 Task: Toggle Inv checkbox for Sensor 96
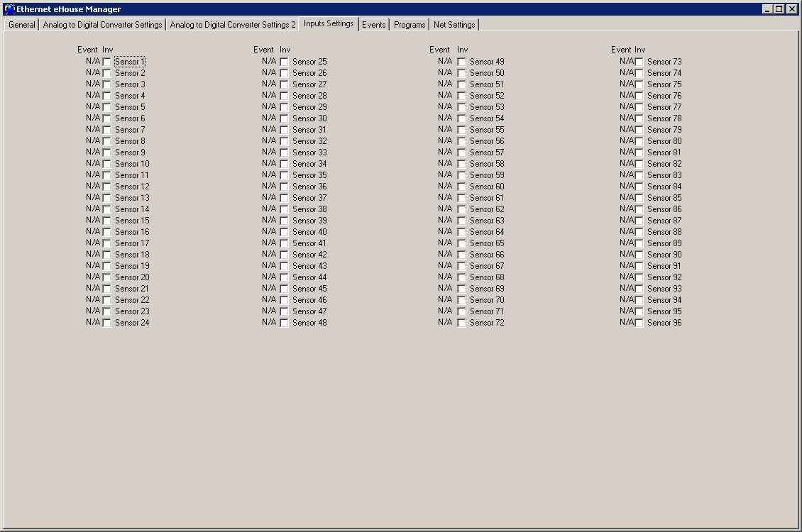click(639, 323)
